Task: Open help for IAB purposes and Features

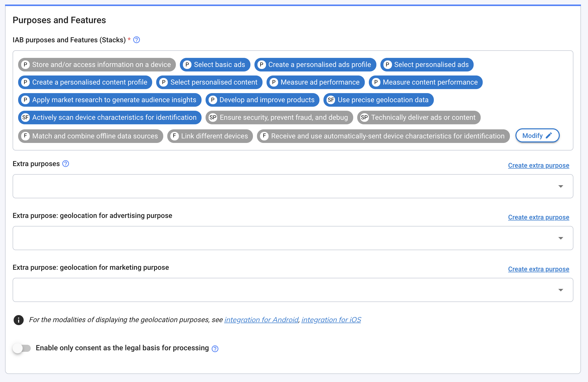Action: pyautogui.click(x=137, y=40)
